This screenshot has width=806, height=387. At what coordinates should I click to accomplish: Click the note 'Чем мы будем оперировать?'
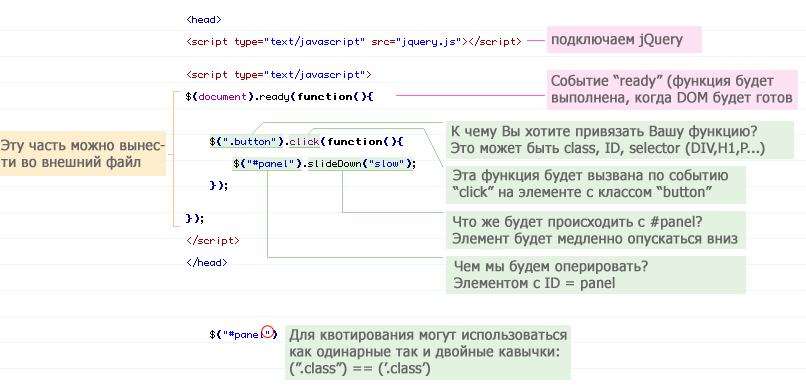(595, 275)
